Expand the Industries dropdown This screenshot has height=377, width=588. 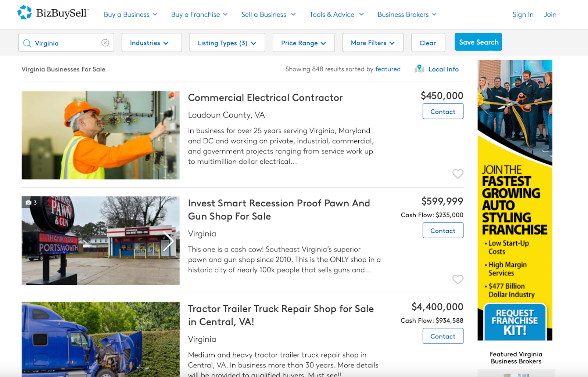(x=151, y=43)
